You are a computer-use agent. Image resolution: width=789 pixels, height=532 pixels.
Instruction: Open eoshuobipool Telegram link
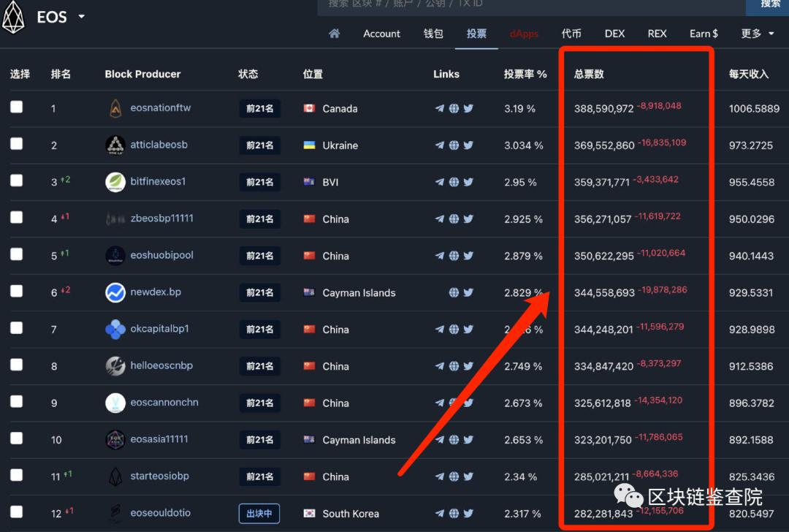[439, 255]
